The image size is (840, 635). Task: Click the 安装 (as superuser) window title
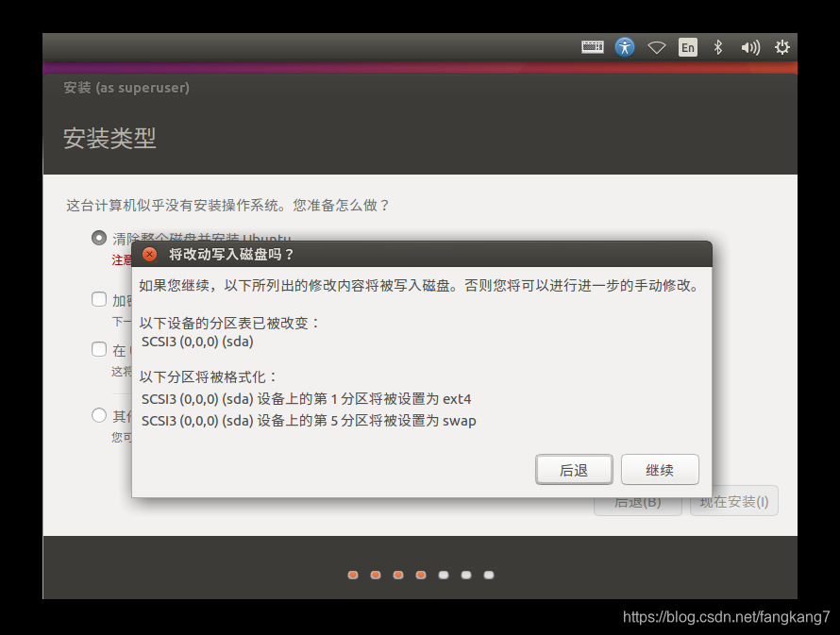pos(126,88)
